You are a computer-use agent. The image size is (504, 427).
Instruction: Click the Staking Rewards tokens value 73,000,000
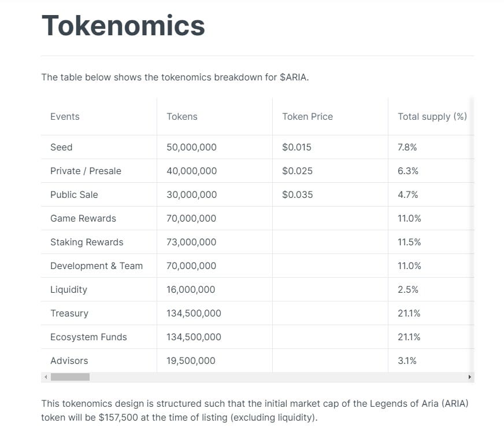pos(191,242)
